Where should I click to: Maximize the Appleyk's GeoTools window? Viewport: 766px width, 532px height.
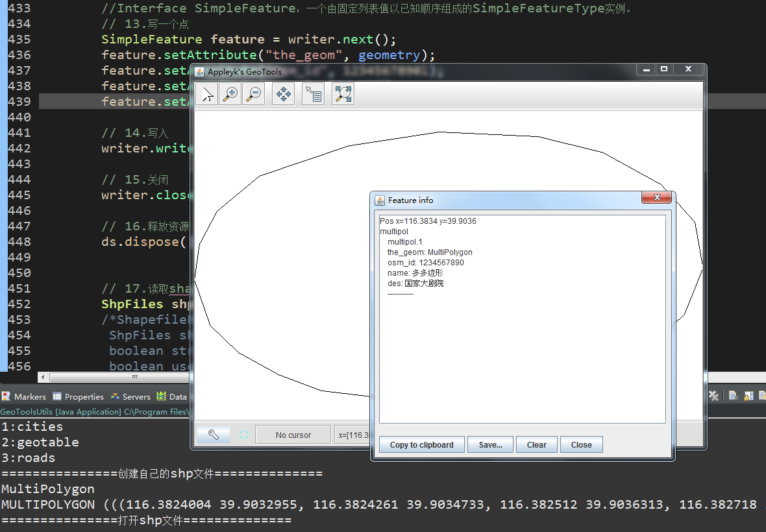pos(664,69)
